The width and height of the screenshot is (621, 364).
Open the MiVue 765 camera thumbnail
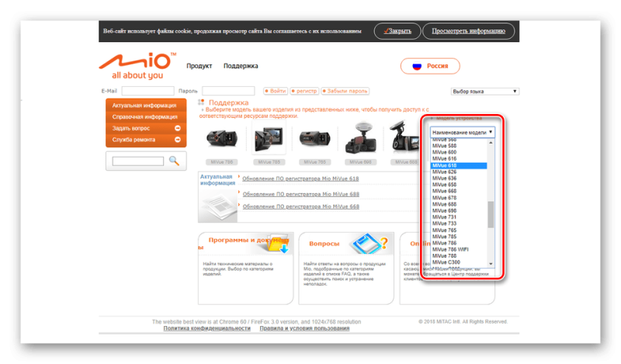(315, 139)
